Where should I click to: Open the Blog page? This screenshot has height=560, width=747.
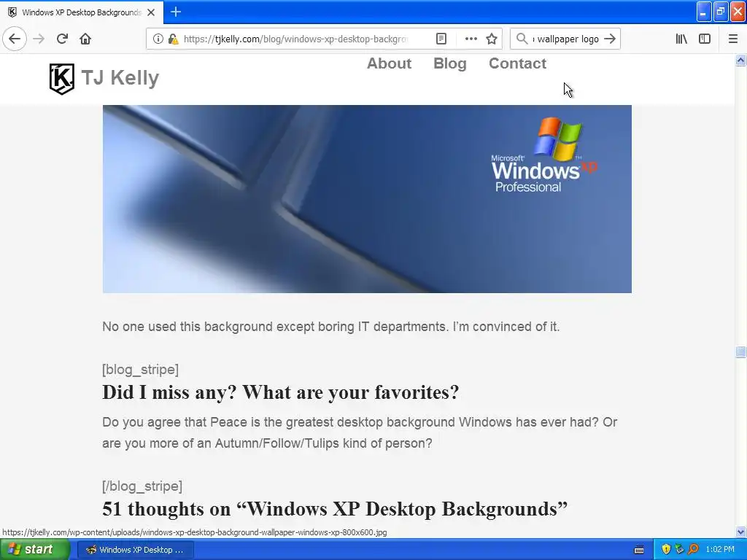click(x=449, y=63)
